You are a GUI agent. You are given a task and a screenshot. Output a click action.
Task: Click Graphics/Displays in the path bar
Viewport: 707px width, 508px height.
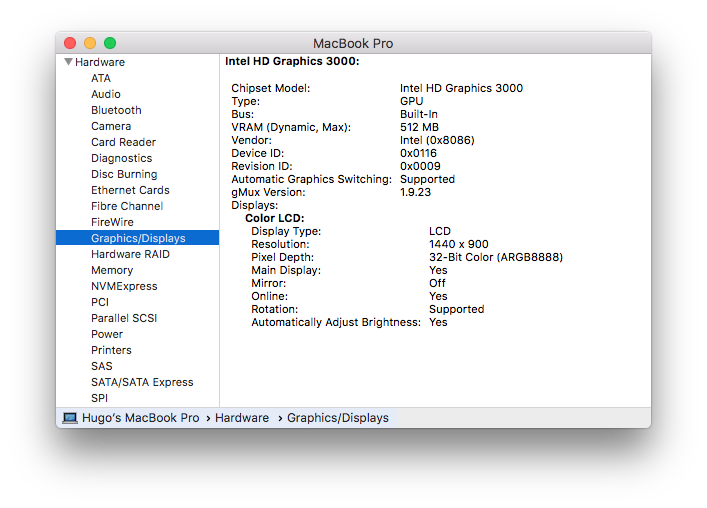click(338, 418)
